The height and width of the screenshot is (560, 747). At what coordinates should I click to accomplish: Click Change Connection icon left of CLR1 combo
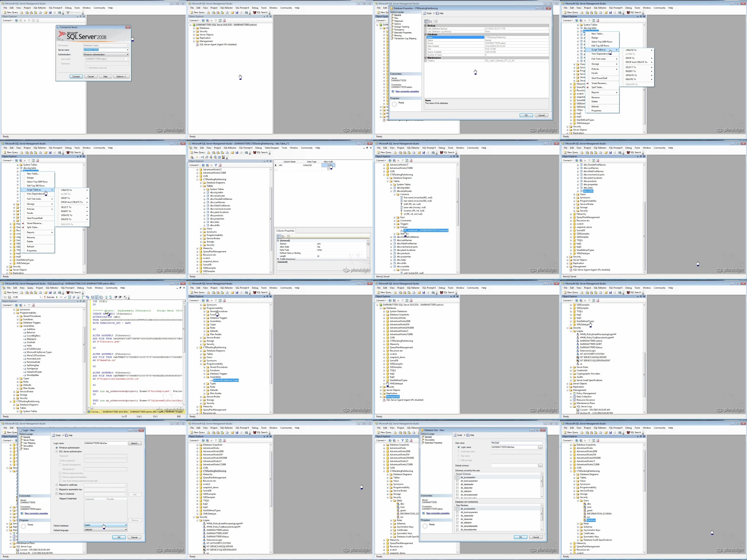point(9,297)
